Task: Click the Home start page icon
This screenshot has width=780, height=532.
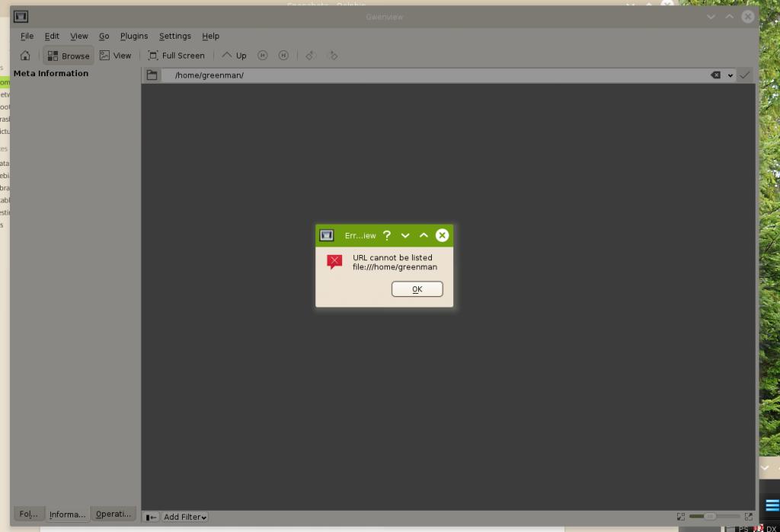Action: pos(25,56)
